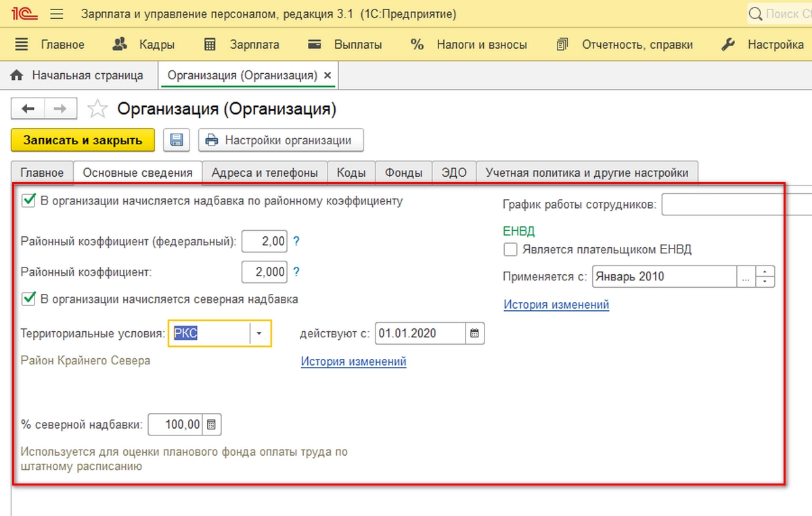Viewport: 812px width, 516px height.
Task: Click the 1C application logo icon
Action: point(25,14)
